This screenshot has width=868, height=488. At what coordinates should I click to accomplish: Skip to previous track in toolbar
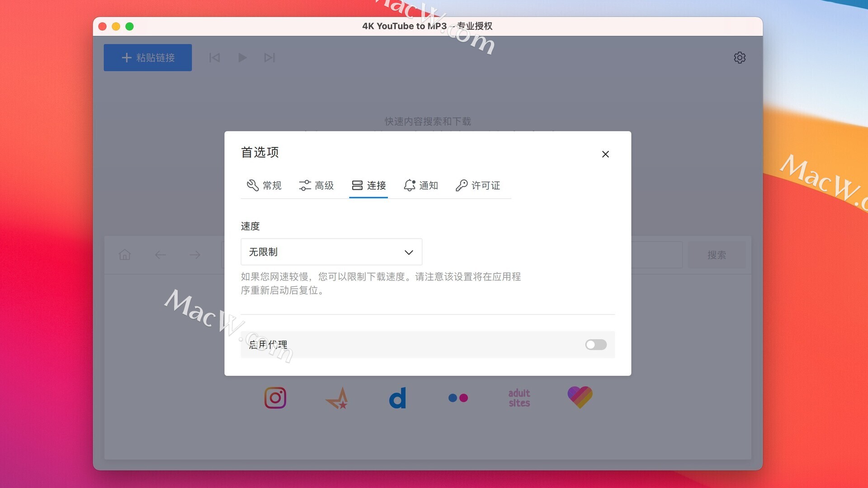(x=214, y=57)
